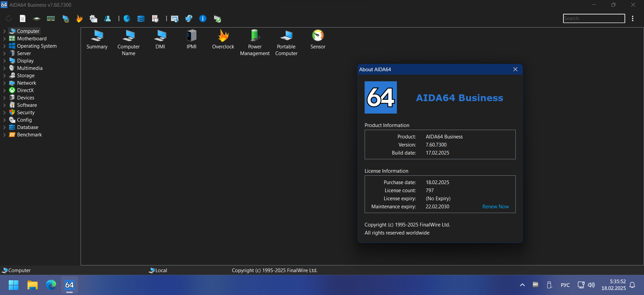Select Security in the sidebar tree
Image resolution: width=644 pixels, height=295 pixels.
26,113
